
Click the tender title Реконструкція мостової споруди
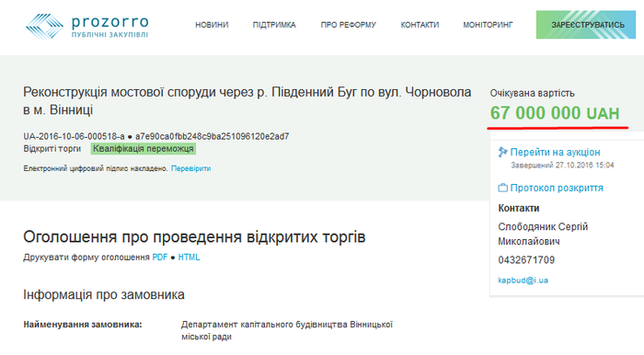pos(247,101)
